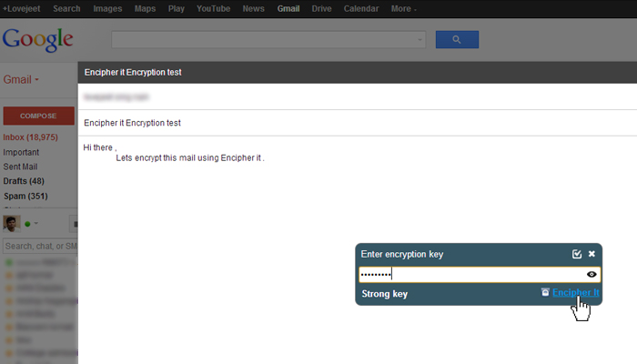Open the Google logo homepage
Screen dimensions: 637x364
coord(38,40)
